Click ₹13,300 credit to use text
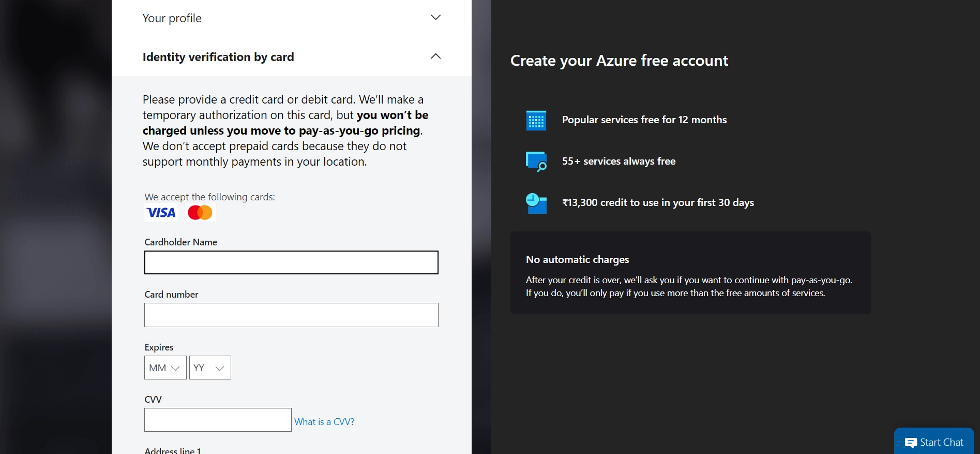The height and width of the screenshot is (454, 980). [658, 202]
